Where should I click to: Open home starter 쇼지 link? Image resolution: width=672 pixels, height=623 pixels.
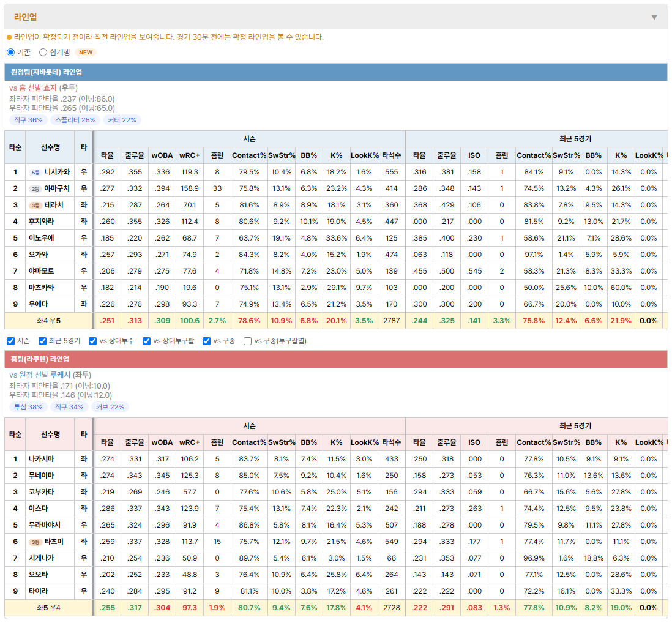(50, 88)
